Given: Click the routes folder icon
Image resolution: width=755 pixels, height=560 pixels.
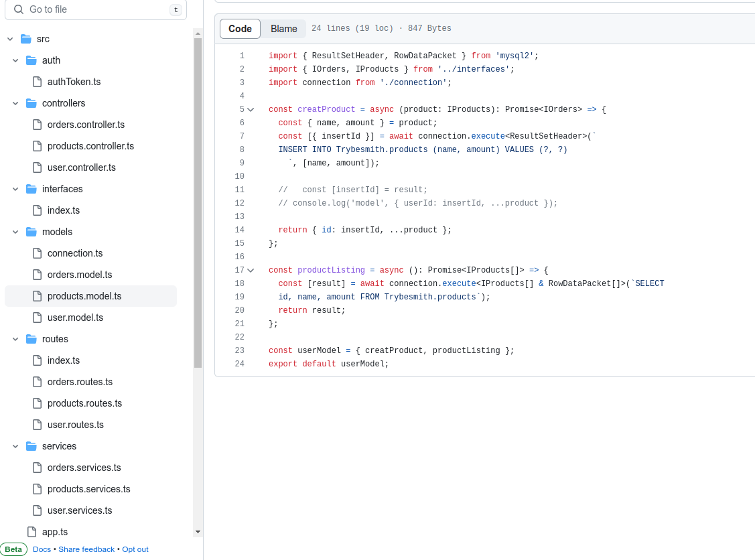Looking at the screenshot, I should click(31, 339).
